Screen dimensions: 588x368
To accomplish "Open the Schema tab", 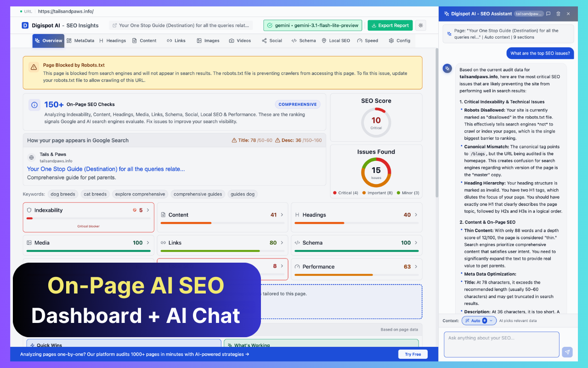I will 304,40.
